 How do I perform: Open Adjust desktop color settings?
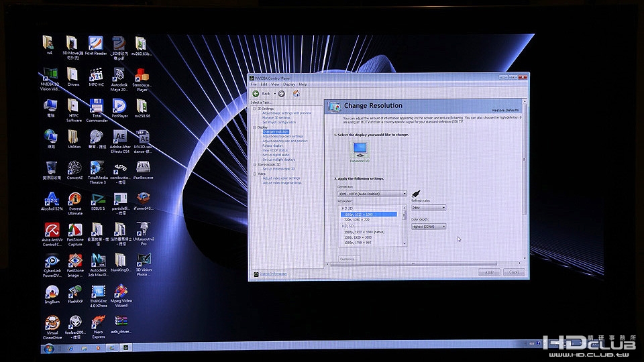coord(283,136)
